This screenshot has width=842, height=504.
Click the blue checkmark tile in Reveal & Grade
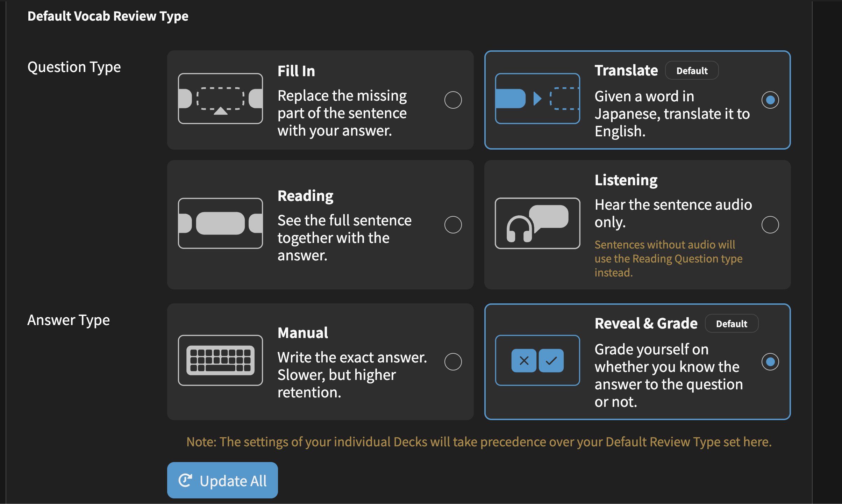point(551,360)
